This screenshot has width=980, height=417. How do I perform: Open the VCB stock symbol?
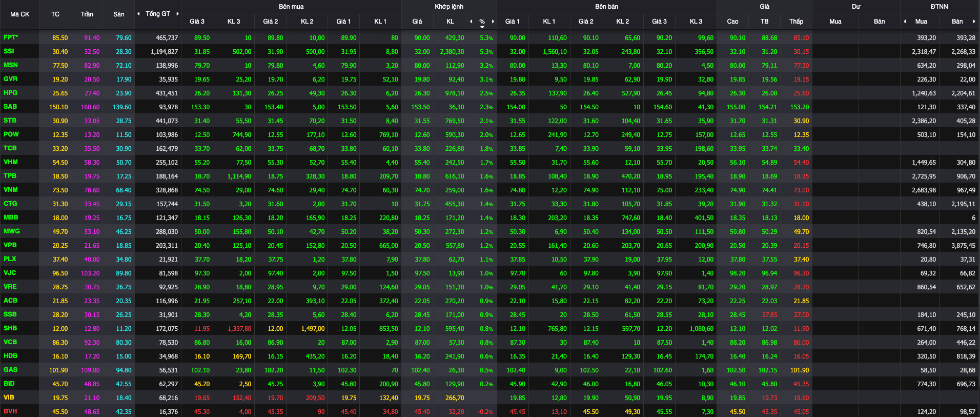click(x=10, y=342)
